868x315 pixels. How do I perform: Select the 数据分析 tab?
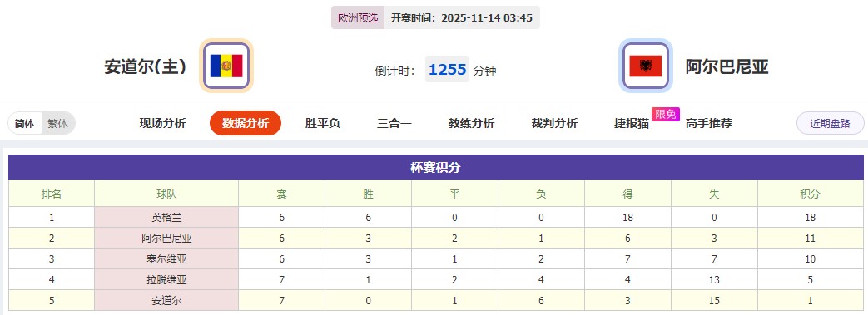(246, 123)
